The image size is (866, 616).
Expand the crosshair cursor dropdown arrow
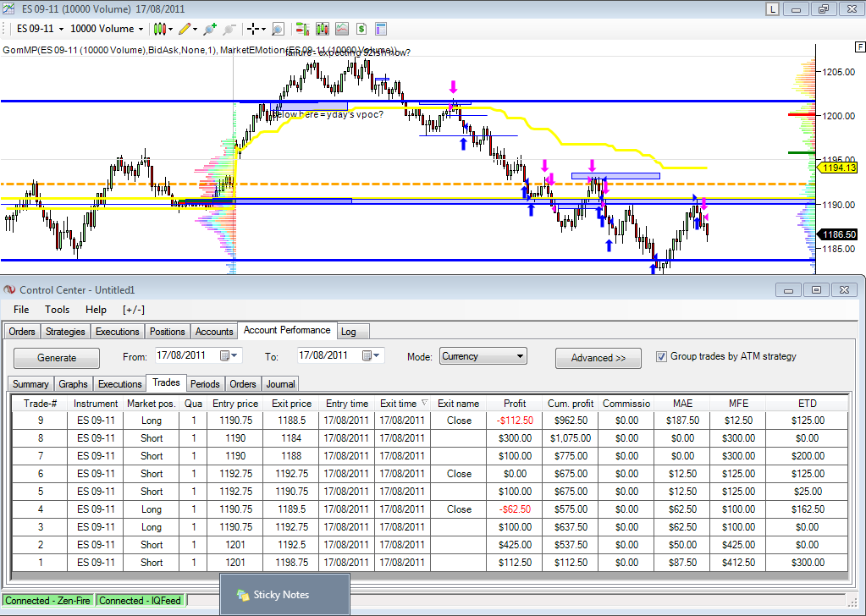[263, 30]
